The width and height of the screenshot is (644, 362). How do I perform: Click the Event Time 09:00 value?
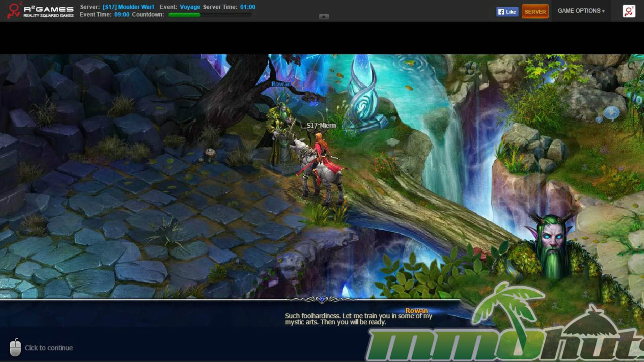click(x=121, y=15)
